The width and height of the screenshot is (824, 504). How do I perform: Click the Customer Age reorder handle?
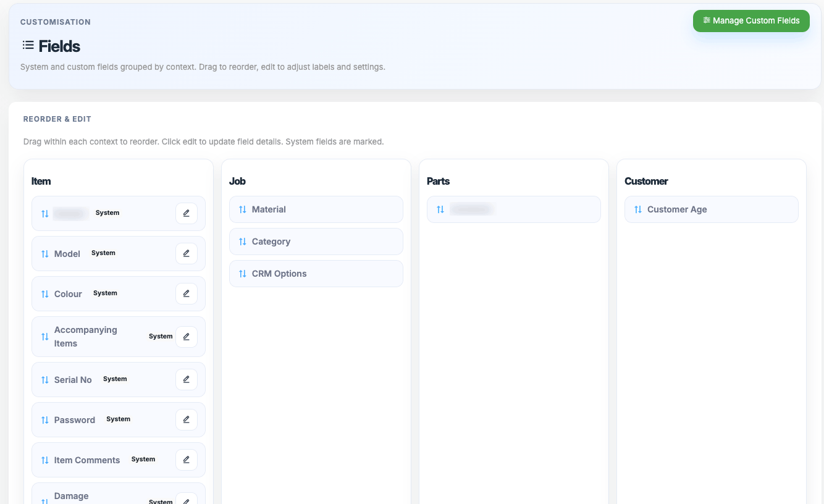click(x=638, y=209)
